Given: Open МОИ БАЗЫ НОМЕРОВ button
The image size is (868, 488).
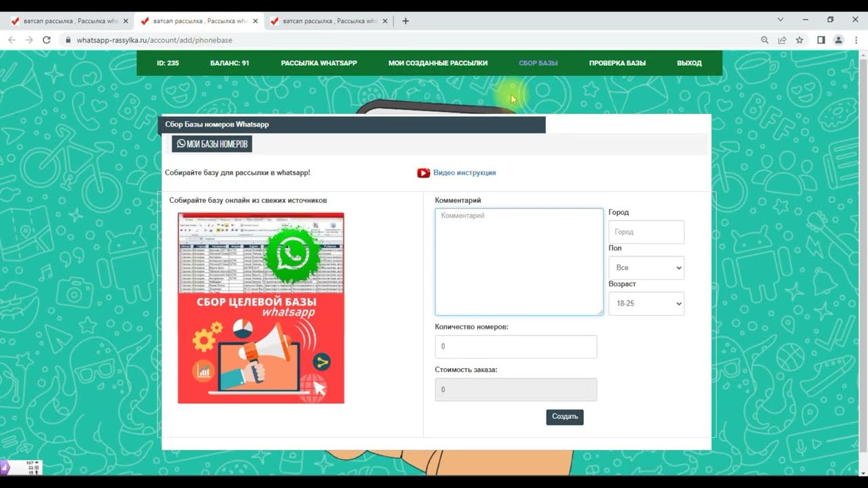Looking at the screenshot, I should click(212, 144).
